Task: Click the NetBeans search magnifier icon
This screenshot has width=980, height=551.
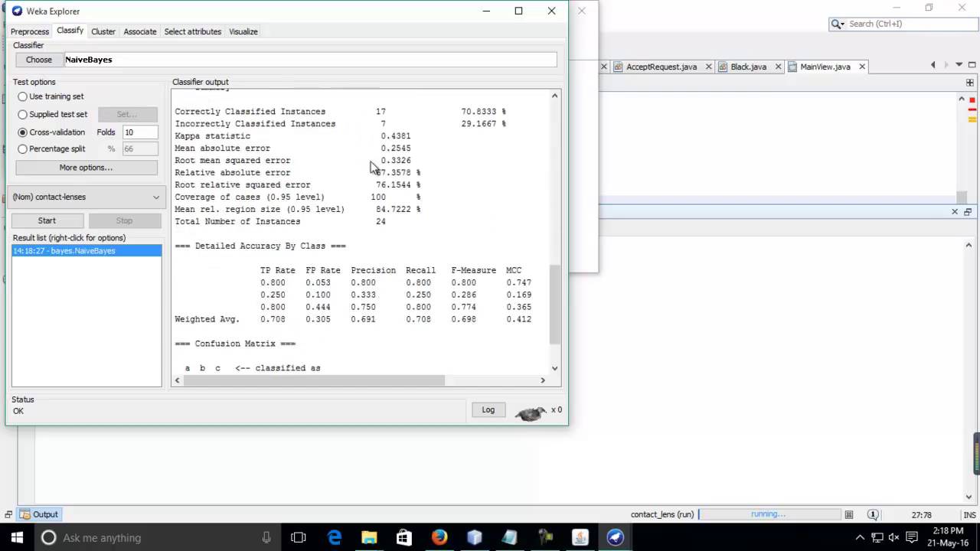Action: click(x=837, y=24)
